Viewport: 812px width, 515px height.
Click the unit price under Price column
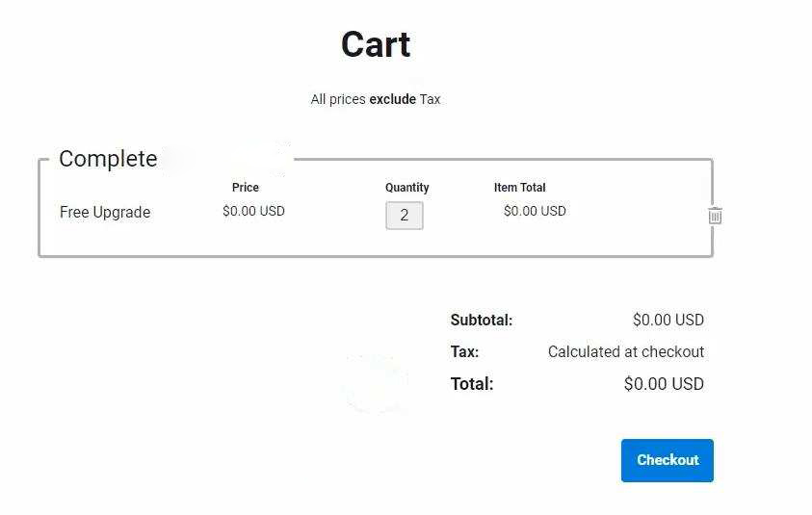click(x=253, y=212)
